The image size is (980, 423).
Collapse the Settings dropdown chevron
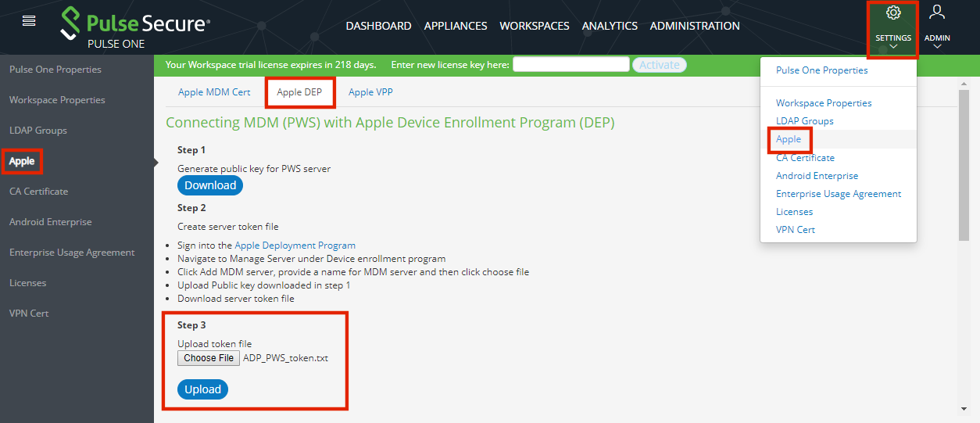[x=893, y=47]
